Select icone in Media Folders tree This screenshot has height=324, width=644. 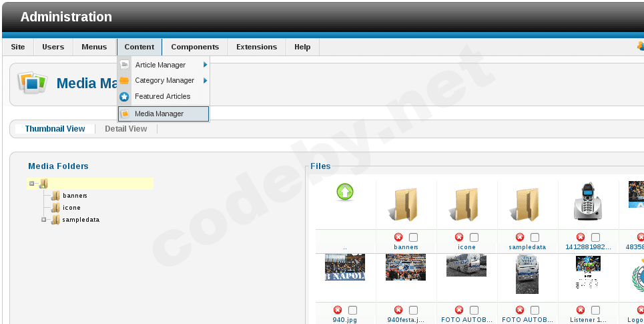point(71,208)
